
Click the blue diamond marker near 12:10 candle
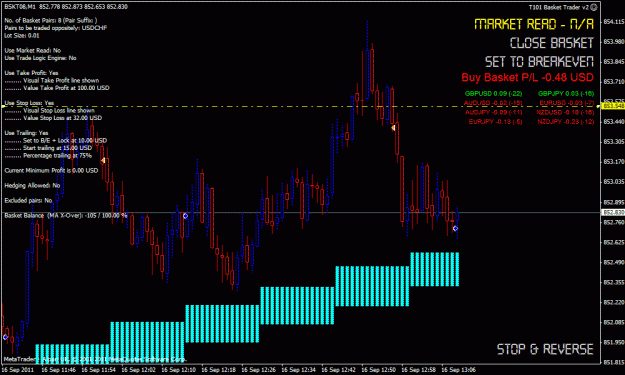pos(185,216)
